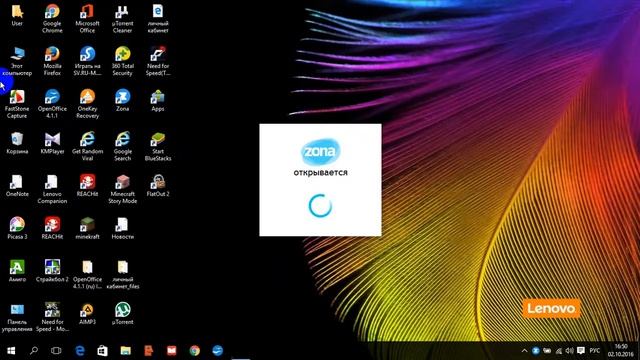The width and height of the screenshot is (640, 360).
Task: Open 360 Total Security shortcut
Action: (x=122, y=61)
